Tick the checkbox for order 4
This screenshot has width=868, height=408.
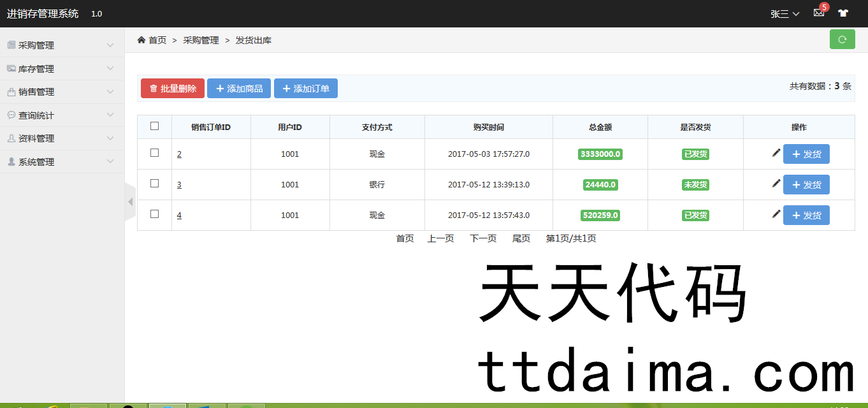pyautogui.click(x=154, y=214)
